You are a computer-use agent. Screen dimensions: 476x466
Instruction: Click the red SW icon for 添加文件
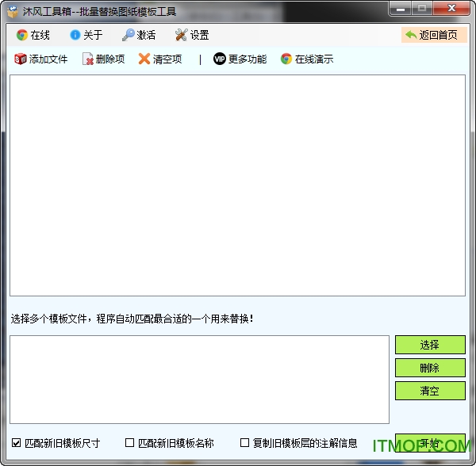21,59
